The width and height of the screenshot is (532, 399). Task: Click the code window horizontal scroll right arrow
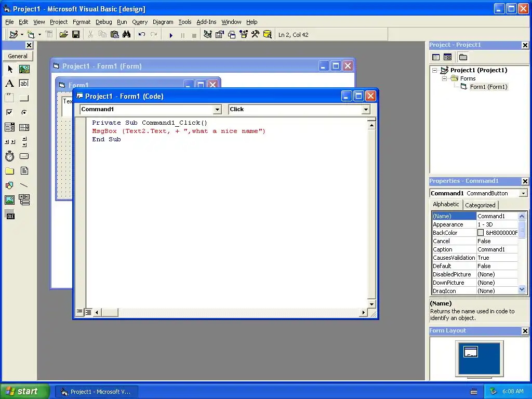click(363, 312)
